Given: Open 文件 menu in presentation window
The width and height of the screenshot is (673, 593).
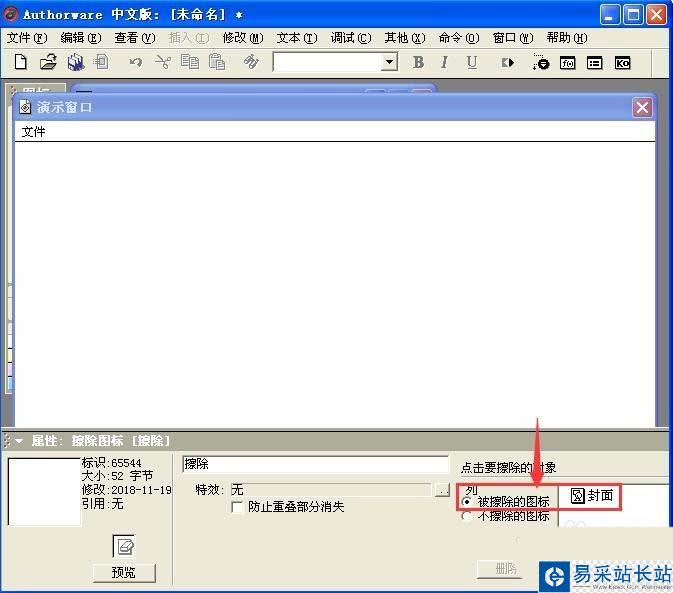Looking at the screenshot, I should [x=33, y=132].
